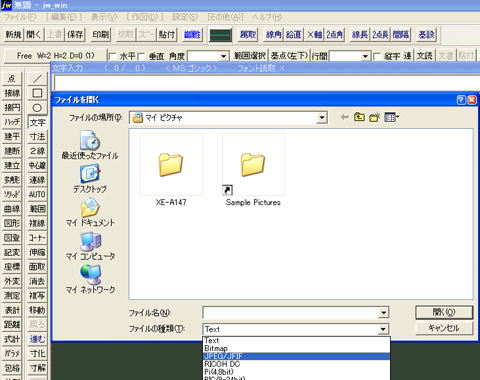This screenshot has height=380, width=480.
Task: Choose Text in the file type list
Action: pos(296,340)
